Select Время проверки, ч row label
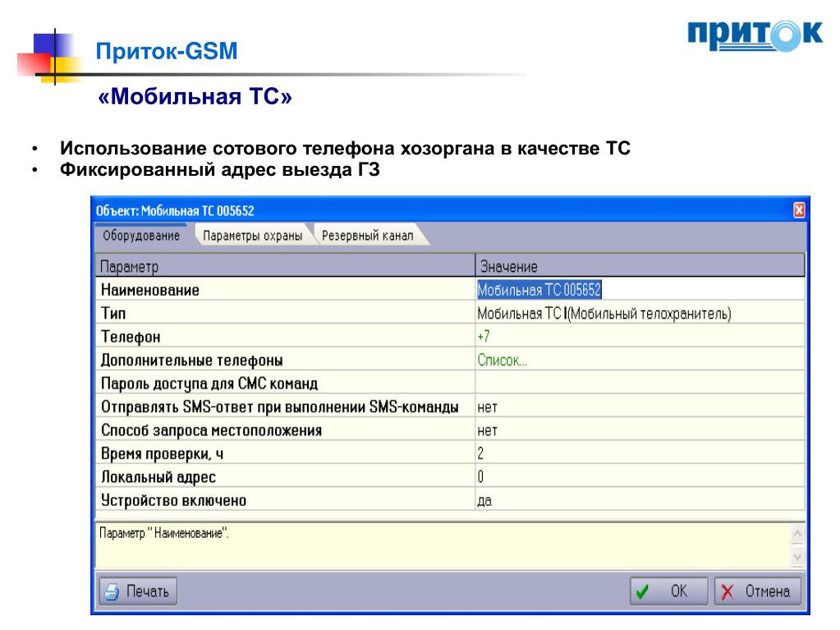This screenshot has height=630, width=840. 162,453
